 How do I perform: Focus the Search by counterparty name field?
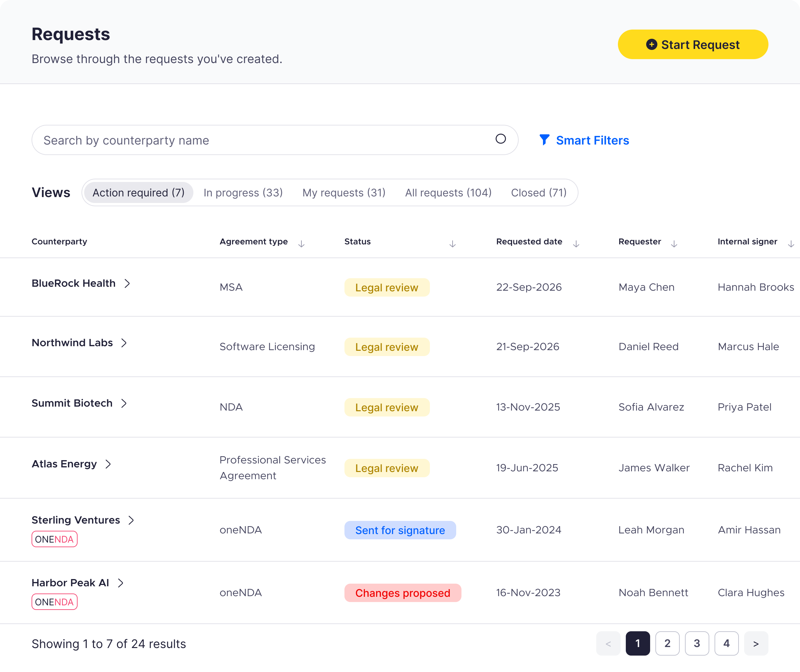(x=275, y=140)
